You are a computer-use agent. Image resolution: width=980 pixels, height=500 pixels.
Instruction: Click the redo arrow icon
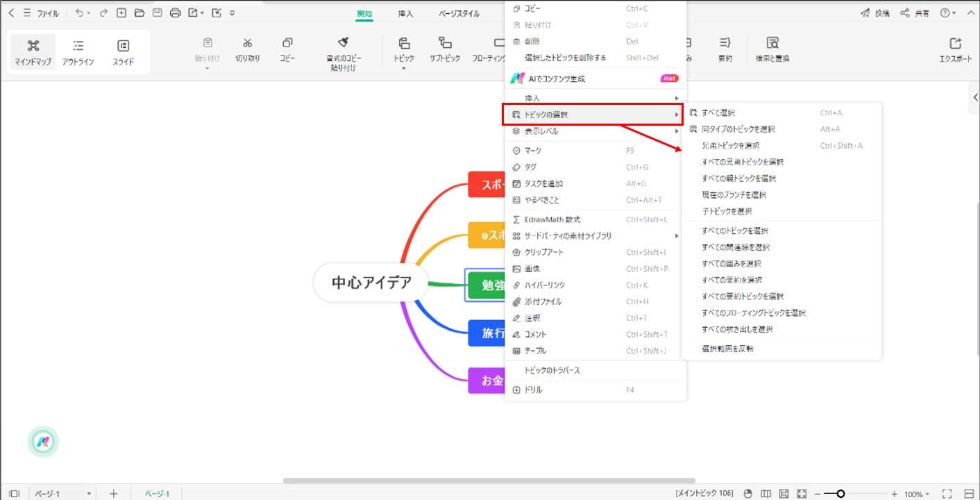click(103, 12)
